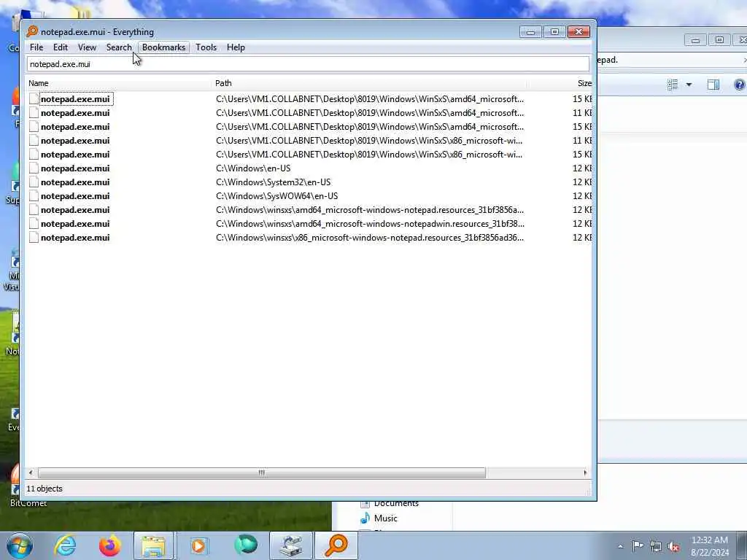Open the Edit menu

(x=60, y=47)
